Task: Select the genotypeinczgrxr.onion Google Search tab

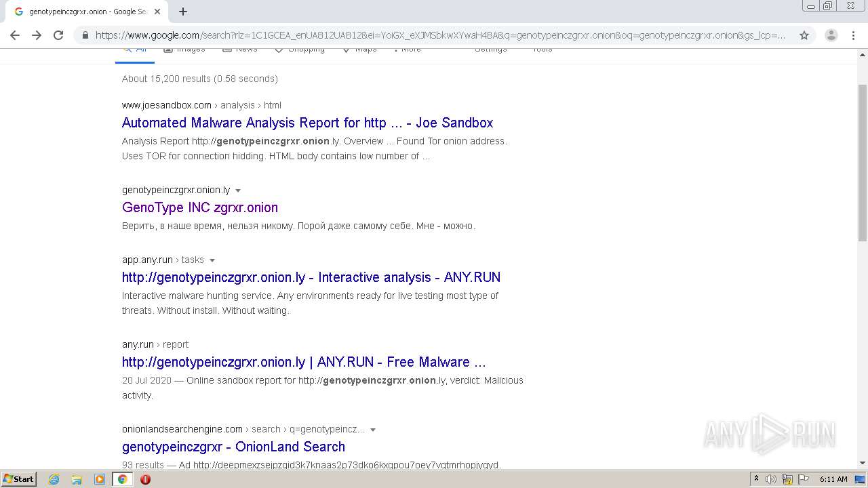Action: (x=87, y=12)
